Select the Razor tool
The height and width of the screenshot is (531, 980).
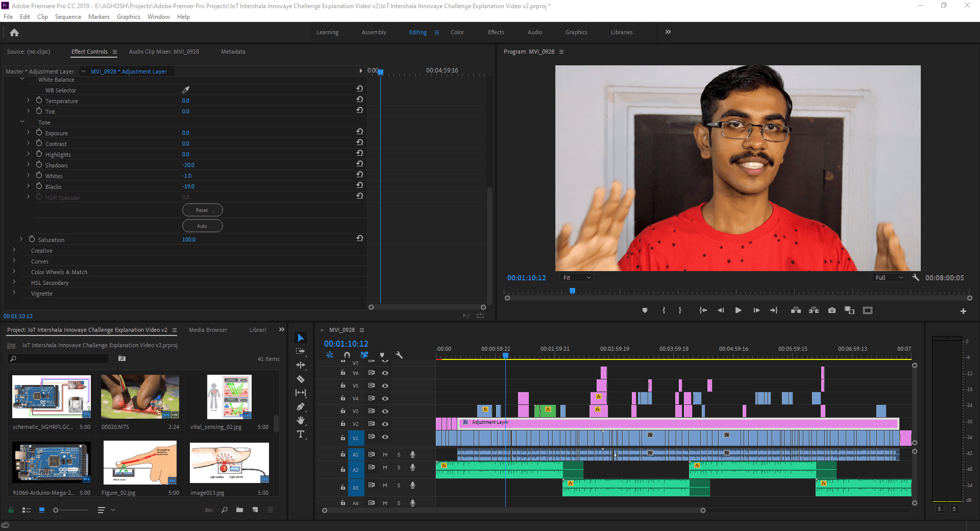pyautogui.click(x=301, y=379)
